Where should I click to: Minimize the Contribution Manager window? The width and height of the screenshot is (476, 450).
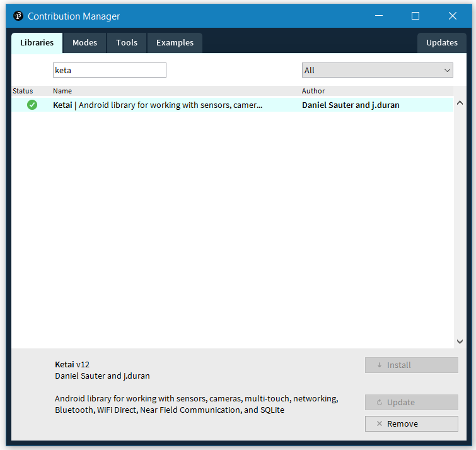379,16
